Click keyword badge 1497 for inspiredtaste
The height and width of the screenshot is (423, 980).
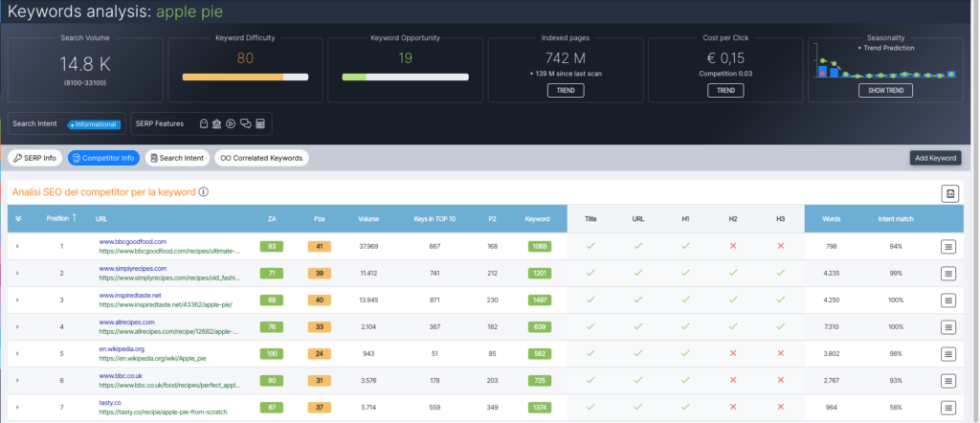(540, 301)
